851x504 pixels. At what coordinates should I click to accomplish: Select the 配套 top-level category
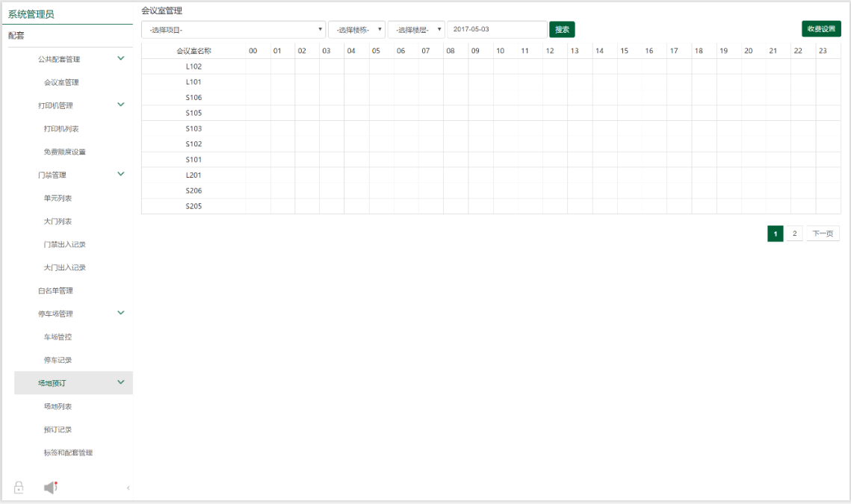(16, 36)
